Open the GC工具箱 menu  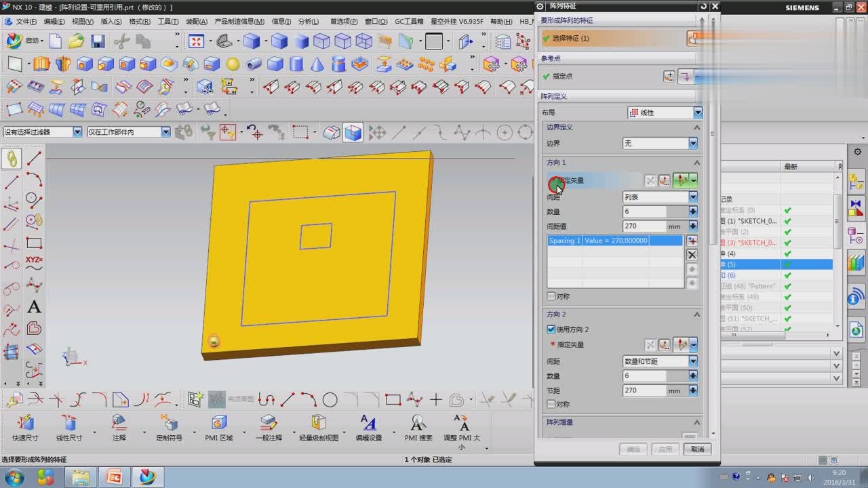pyautogui.click(x=409, y=22)
